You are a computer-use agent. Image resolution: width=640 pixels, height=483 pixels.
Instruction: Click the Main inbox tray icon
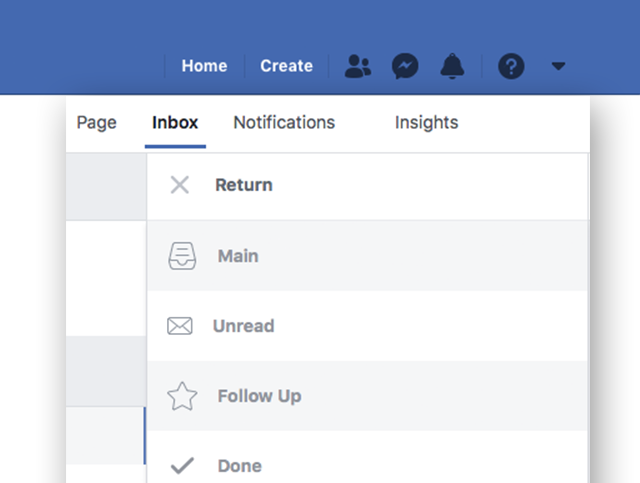tap(182, 256)
